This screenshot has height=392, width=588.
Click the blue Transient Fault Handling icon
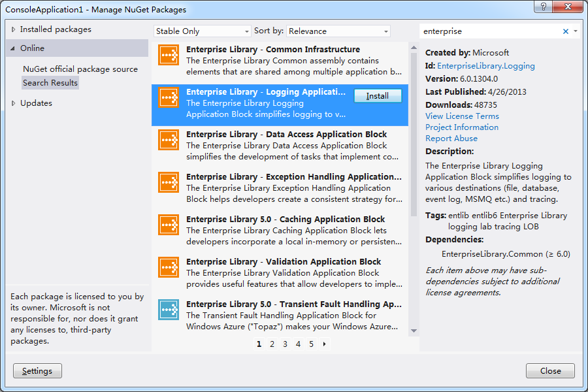[169, 310]
